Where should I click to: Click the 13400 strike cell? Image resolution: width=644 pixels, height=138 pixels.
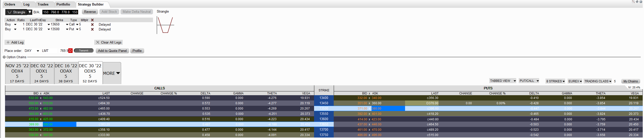click(x=324, y=98)
